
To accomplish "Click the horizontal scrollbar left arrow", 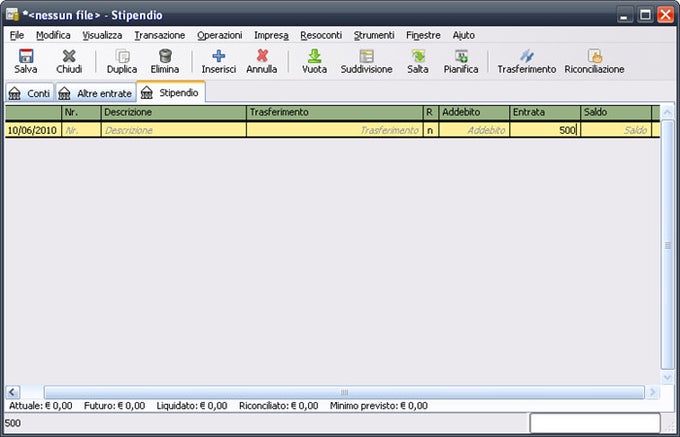I will (12, 392).
